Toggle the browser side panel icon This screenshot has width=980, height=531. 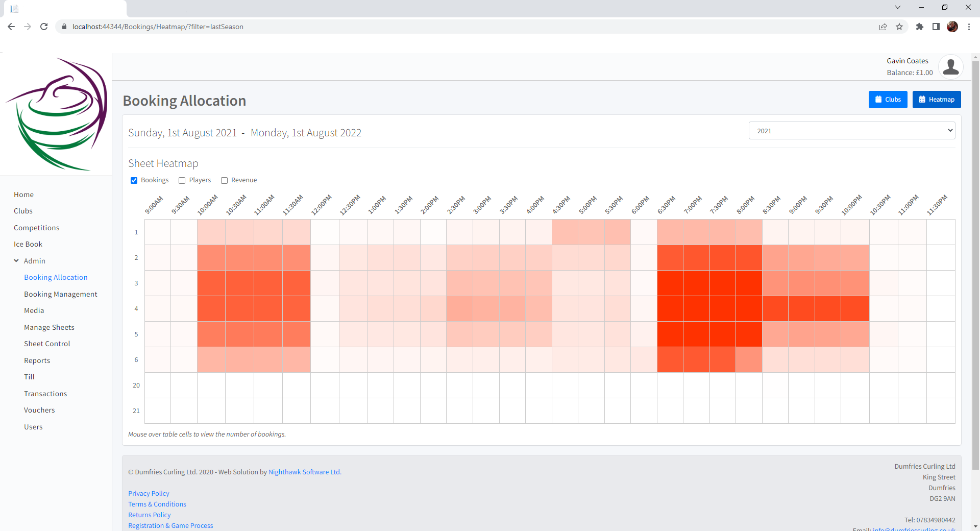[x=936, y=27]
